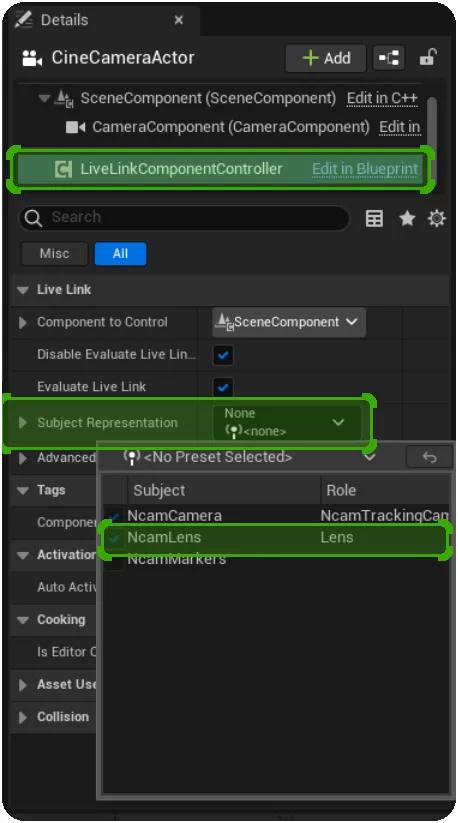Open Edit in C++ link for SceneComponent
458x823 pixels.
[382, 98]
